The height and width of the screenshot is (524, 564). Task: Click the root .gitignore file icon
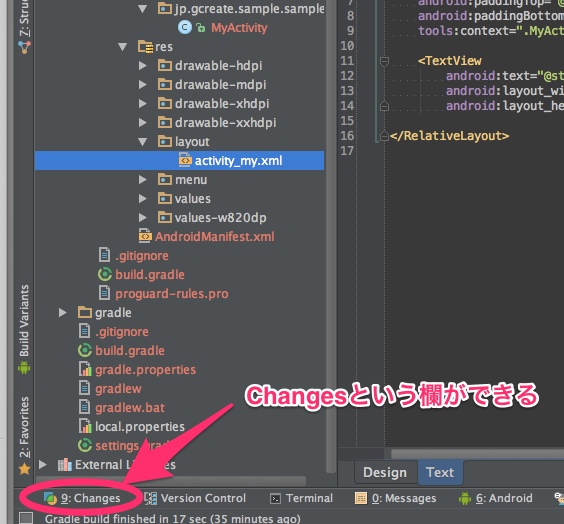84,331
